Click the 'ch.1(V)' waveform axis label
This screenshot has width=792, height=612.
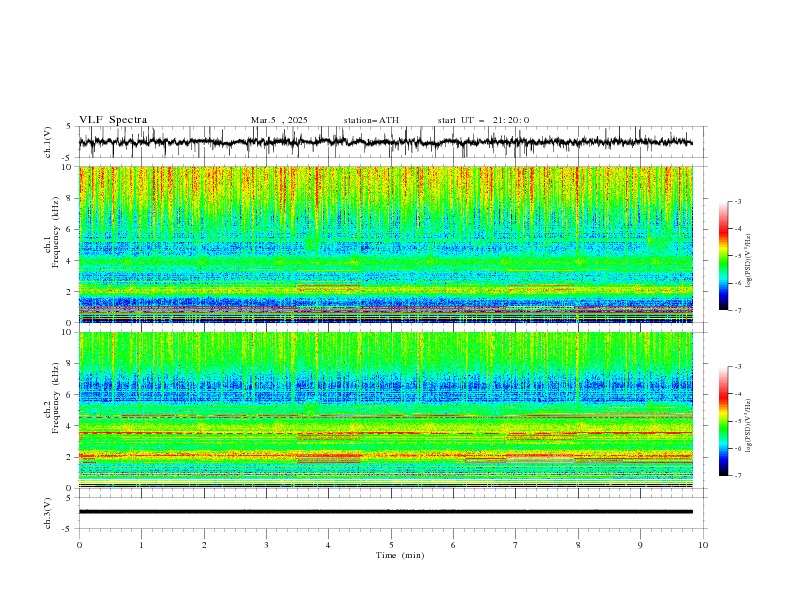(48, 142)
